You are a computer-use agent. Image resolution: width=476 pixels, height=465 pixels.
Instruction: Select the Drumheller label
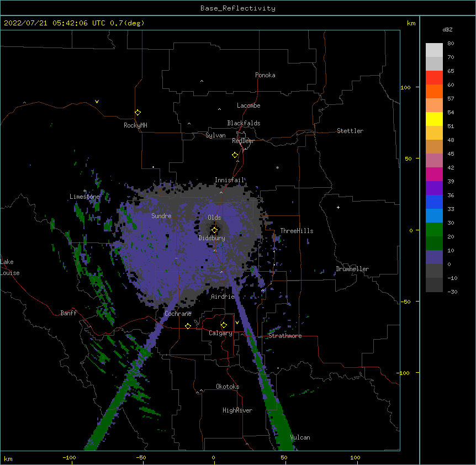click(x=352, y=269)
